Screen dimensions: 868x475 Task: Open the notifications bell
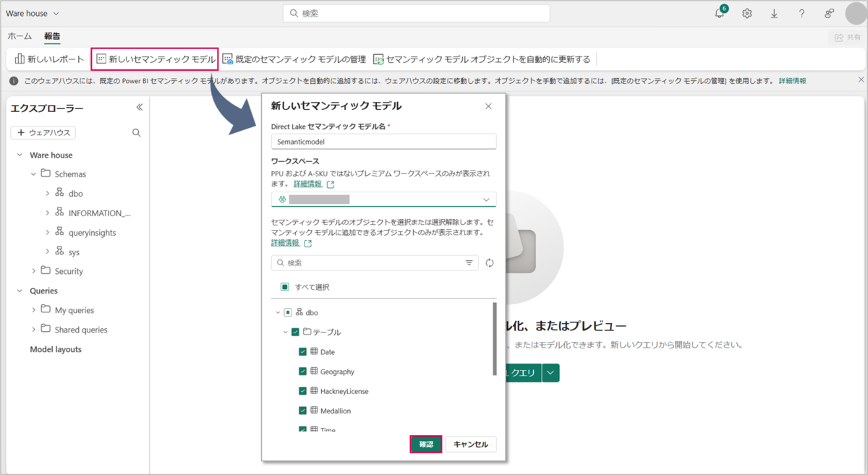point(720,14)
